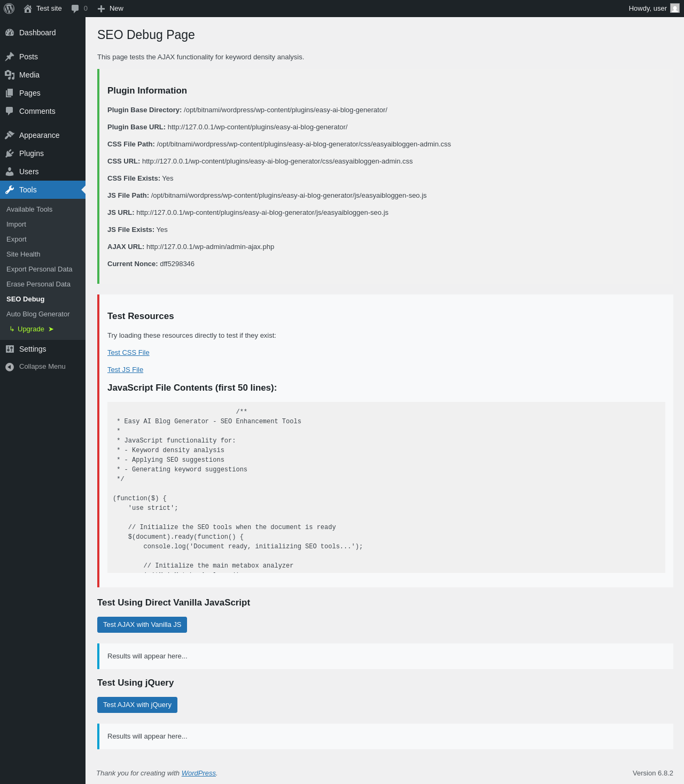The image size is (684, 784).
Task: Click the JS URL value text
Action: point(262,213)
